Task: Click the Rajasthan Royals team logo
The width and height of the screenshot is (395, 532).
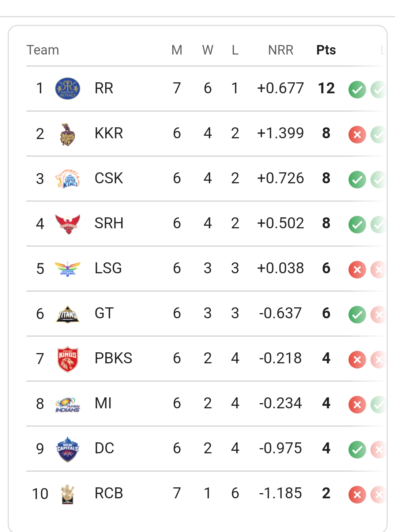Action: pyautogui.click(x=67, y=89)
